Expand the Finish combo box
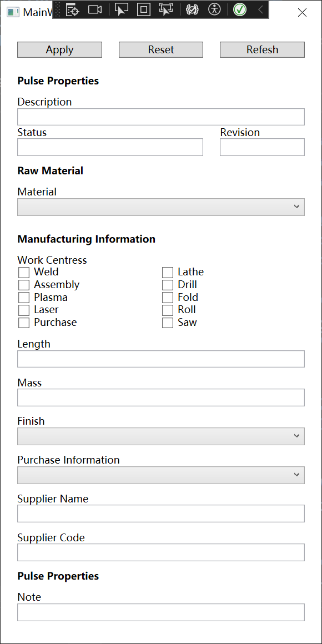Image resolution: width=322 pixels, height=644 pixels. [161, 436]
